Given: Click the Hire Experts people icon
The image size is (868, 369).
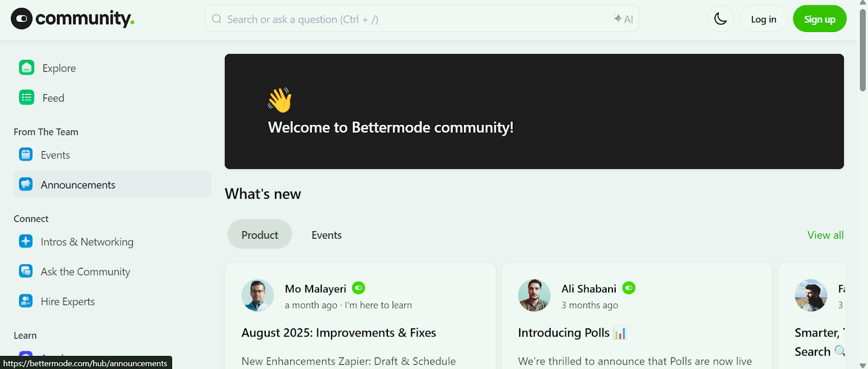Looking at the screenshot, I should (x=25, y=301).
